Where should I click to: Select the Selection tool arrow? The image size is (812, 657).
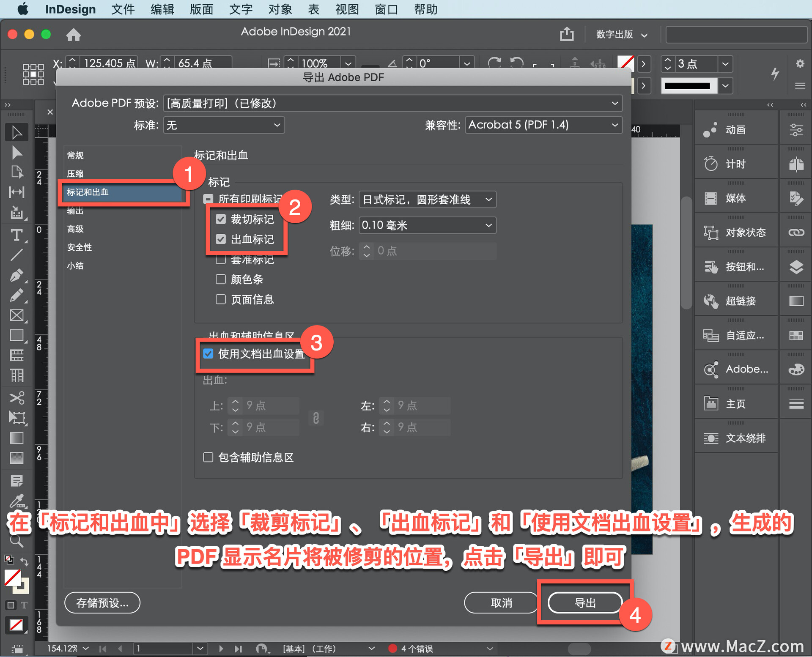pos(16,132)
